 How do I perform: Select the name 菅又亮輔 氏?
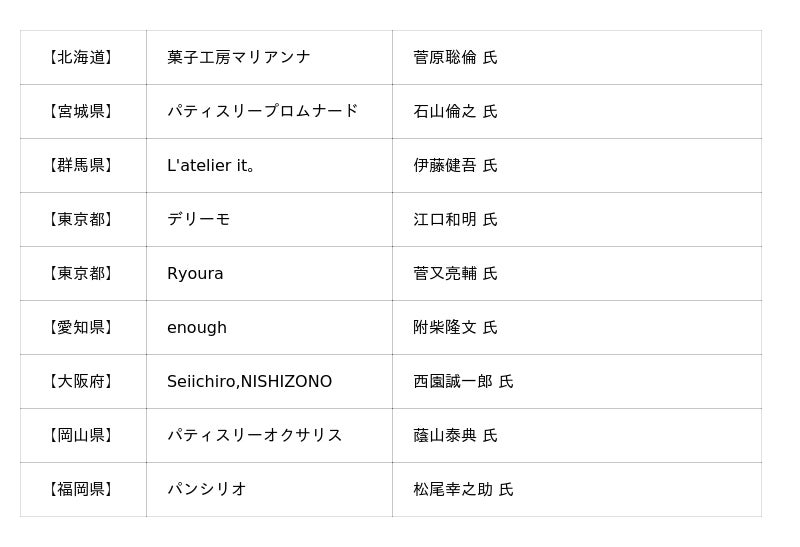[x=455, y=274]
